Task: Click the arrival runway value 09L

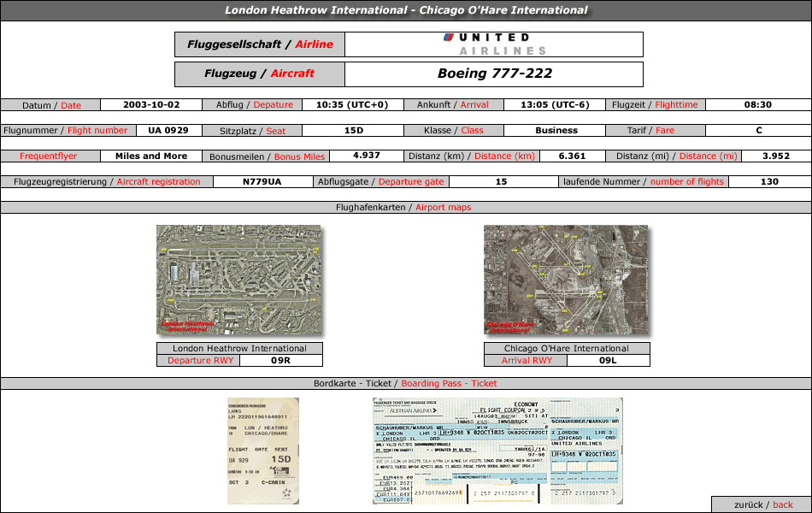Action: (608, 361)
